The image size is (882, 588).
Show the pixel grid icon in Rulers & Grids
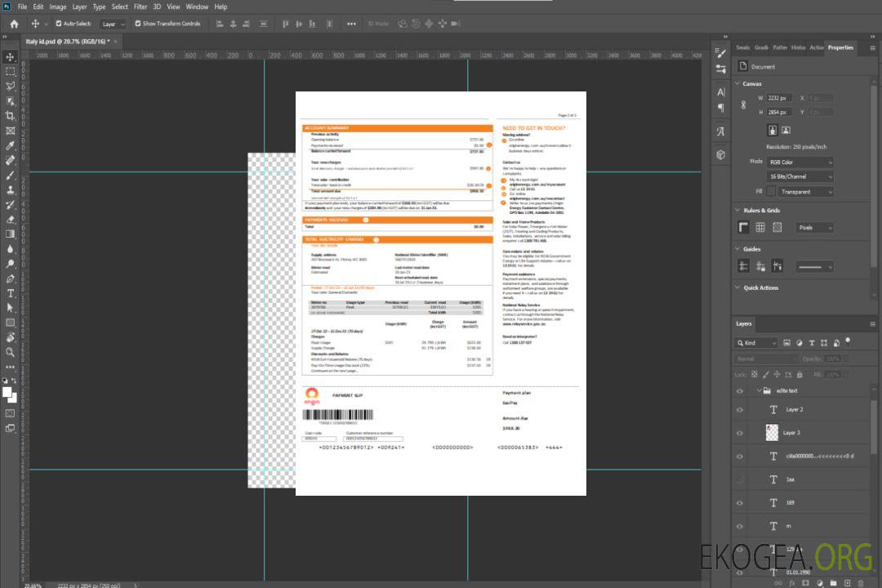[759, 228]
